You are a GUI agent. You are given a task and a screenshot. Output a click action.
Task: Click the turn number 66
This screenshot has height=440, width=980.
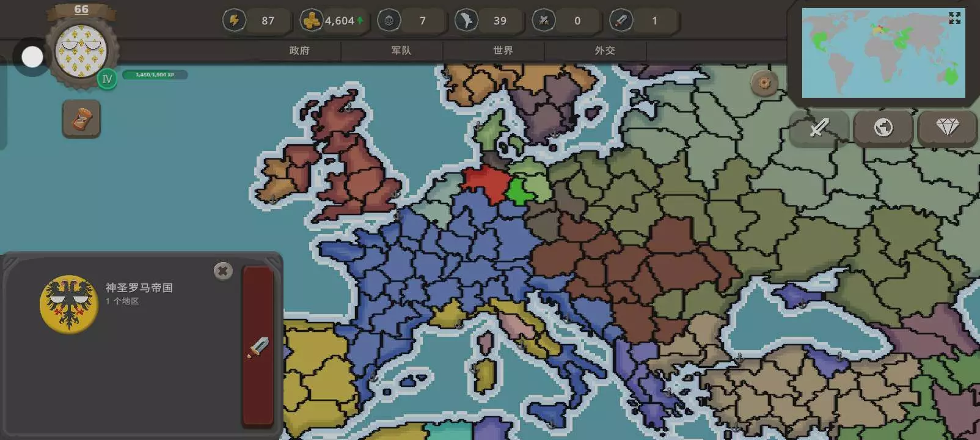tap(81, 9)
